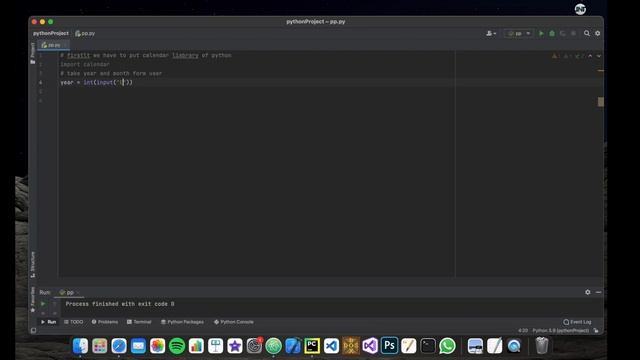Open Photos from the dock

[158, 346]
